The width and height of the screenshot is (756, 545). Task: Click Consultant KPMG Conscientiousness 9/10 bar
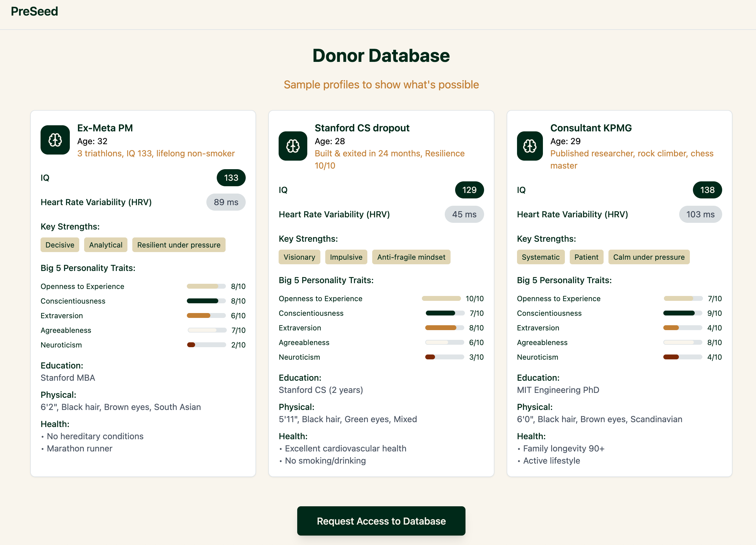pos(682,313)
